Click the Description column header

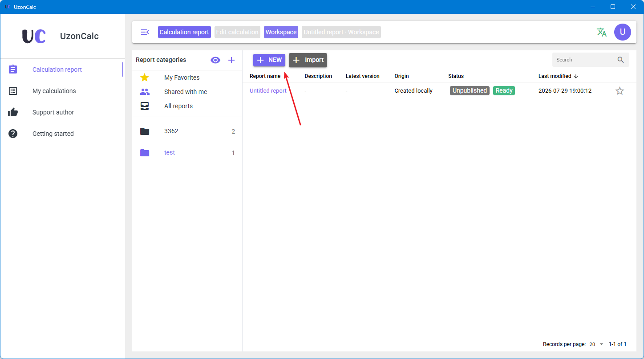tap(318, 76)
